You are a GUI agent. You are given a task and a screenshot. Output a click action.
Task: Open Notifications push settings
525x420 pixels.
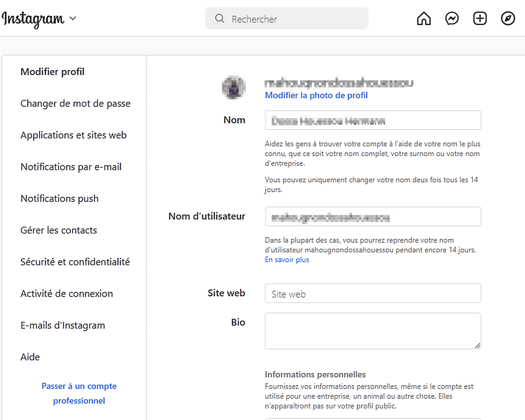60,199
